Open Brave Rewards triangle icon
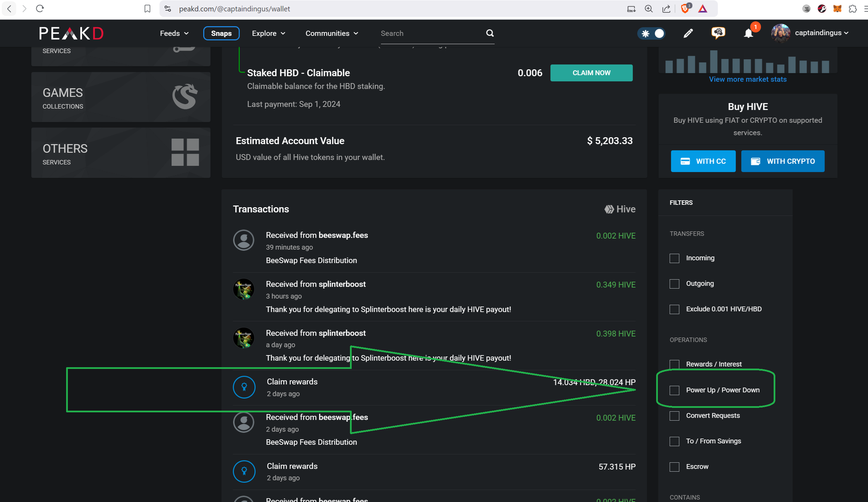Viewport: 868px width, 502px height. pyautogui.click(x=703, y=9)
